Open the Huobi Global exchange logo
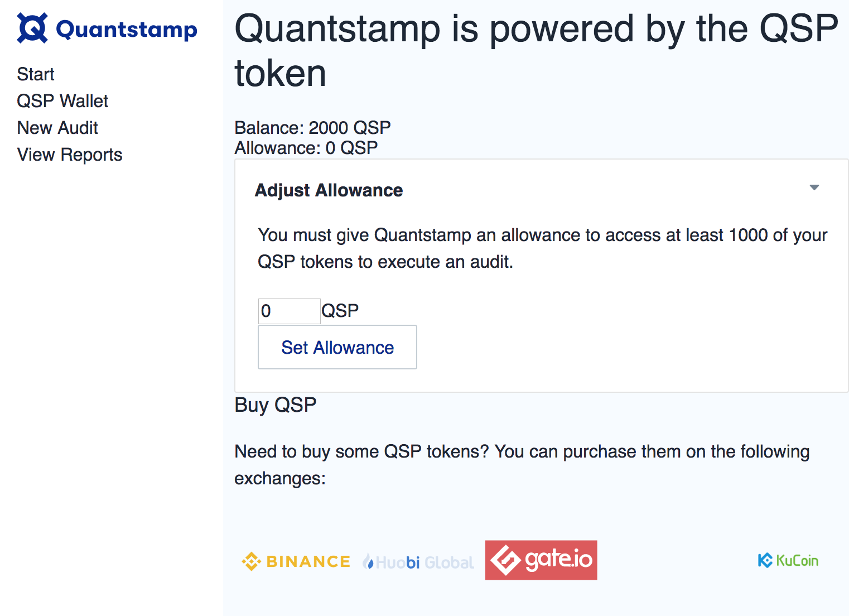849x616 pixels. click(x=418, y=562)
